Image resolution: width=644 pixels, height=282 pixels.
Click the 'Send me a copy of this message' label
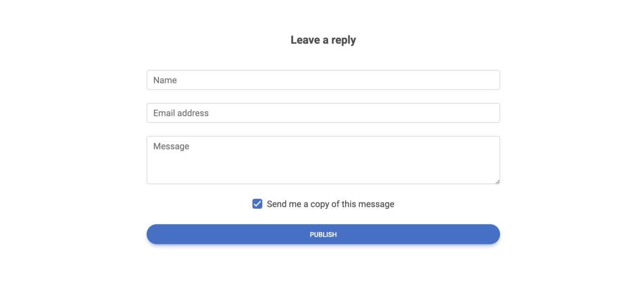[331, 204]
